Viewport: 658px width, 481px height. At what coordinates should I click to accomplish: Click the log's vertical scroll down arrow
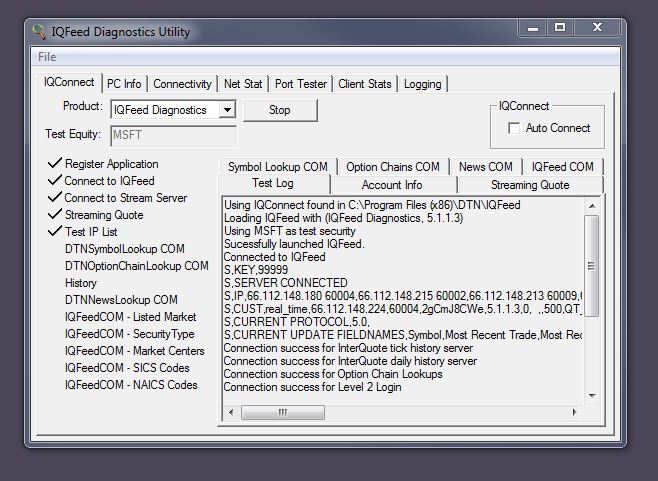tap(592, 395)
